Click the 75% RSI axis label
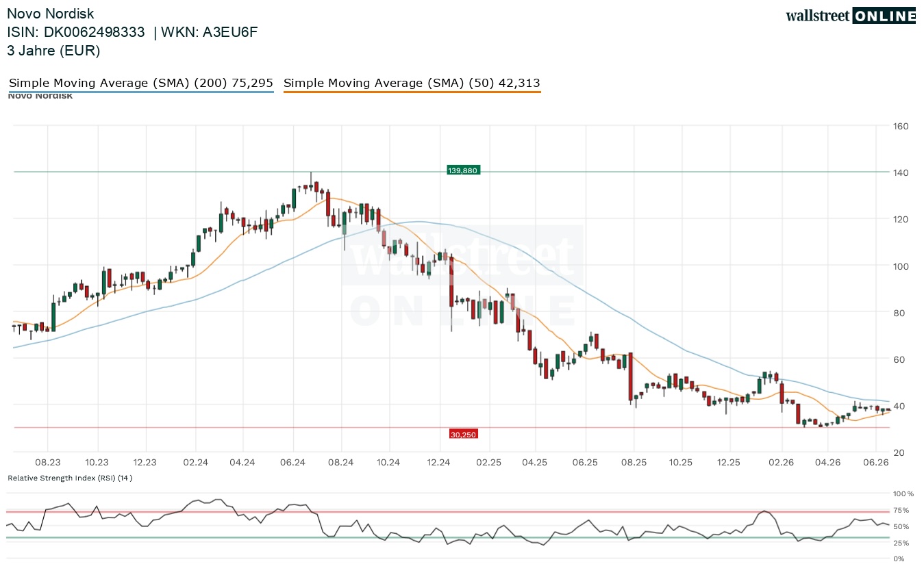The image size is (924, 577). click(x=901, y=510)
